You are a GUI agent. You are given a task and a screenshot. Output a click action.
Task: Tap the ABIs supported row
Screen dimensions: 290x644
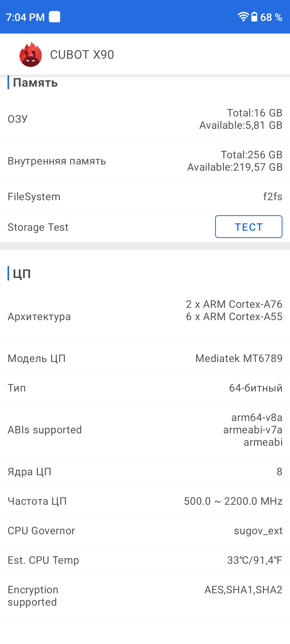pyautogui.click(x=145, y=430)
